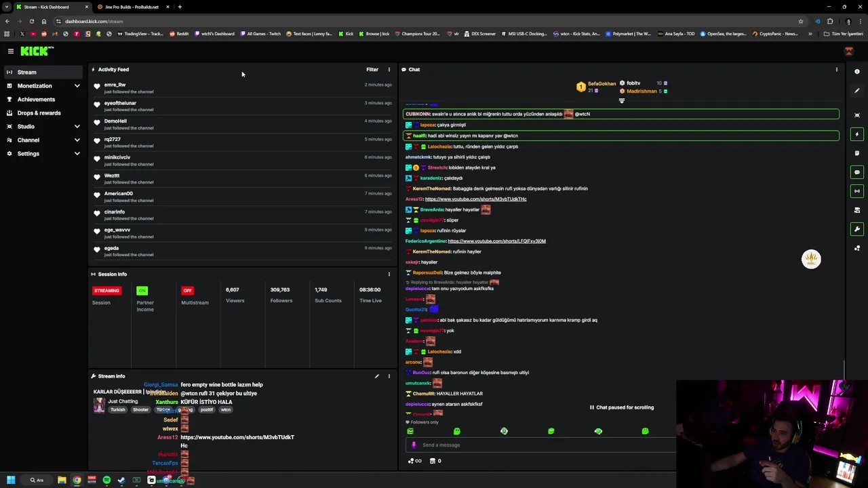Bookmark this page with star icon
The height and width of the screenshot is (488, 868).
click(801, 21)
